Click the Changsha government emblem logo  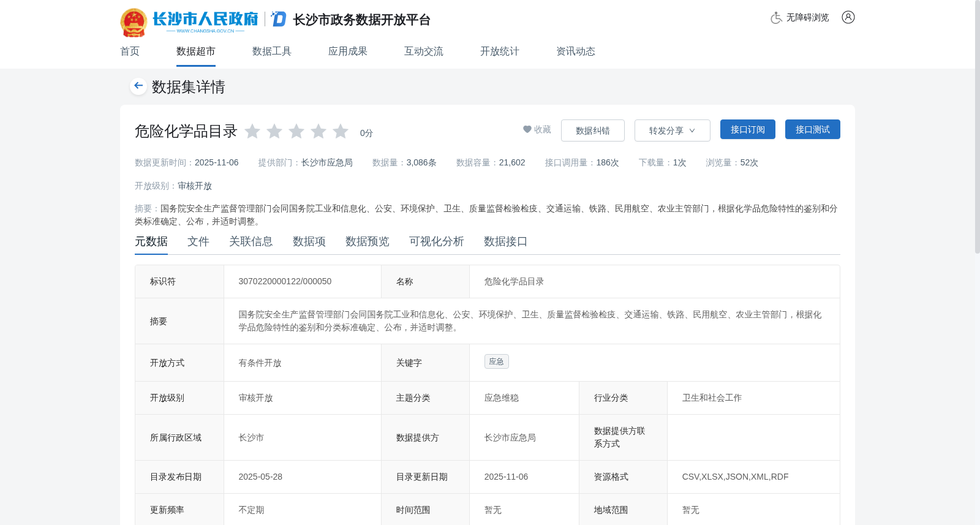(x=134, y=23)
